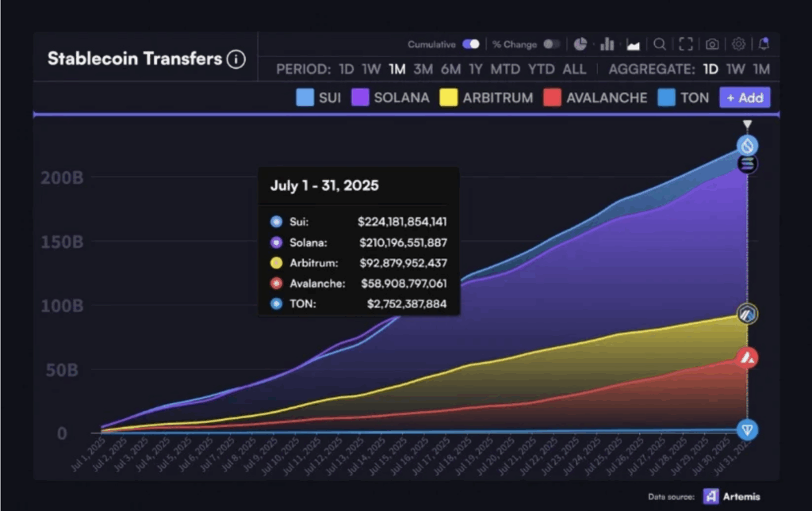Click the TON legend color swatch
The width and height of the screenshot is (812, 511).
coord(666,97)
